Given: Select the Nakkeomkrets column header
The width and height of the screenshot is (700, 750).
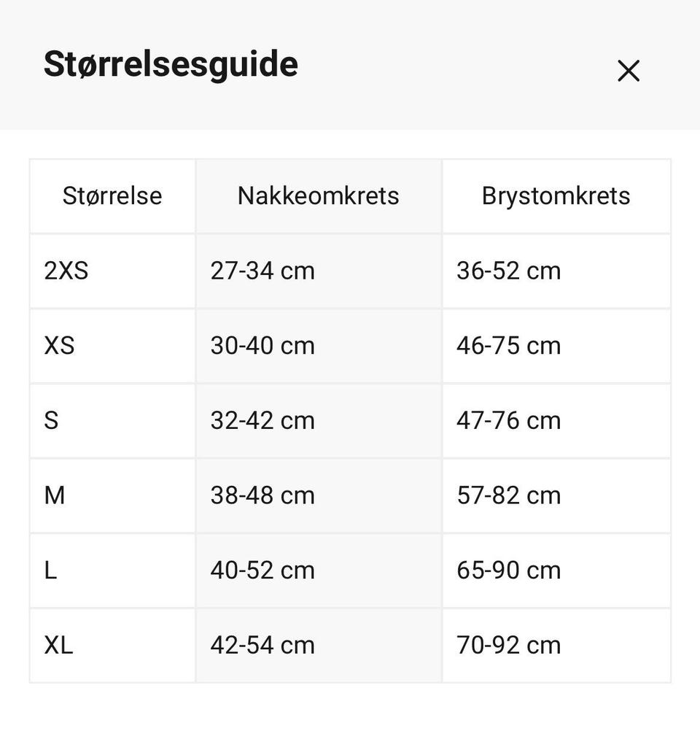Looking at the screenshot, I should coord(318,196).
